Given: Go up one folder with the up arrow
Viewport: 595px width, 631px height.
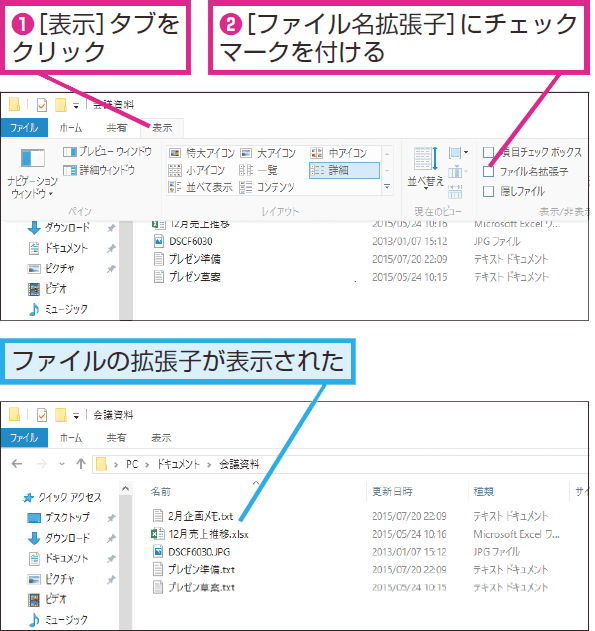Looking at the screenshot, I should [81, 464].
